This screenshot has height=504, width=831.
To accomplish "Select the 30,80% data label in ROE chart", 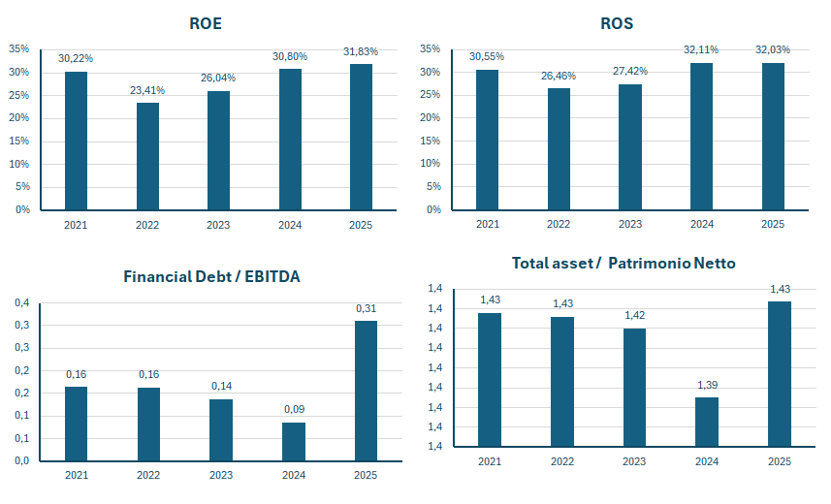I will (x=290, y=57).
